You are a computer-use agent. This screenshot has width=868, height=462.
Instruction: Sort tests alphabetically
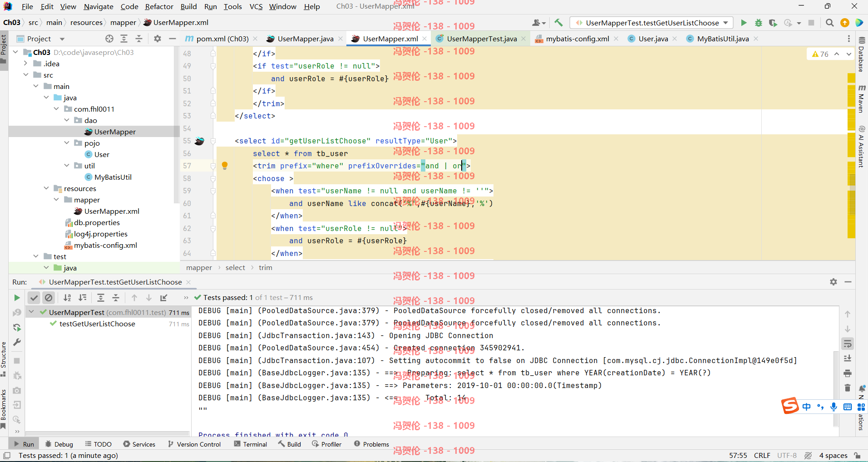[67, 298]
